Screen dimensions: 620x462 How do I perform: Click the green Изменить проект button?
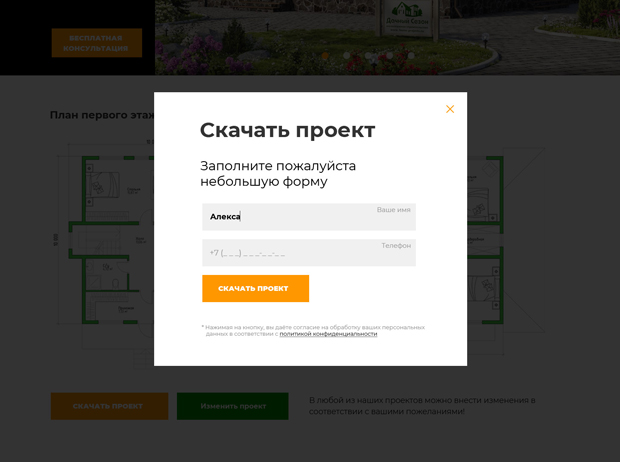[232, 406]
